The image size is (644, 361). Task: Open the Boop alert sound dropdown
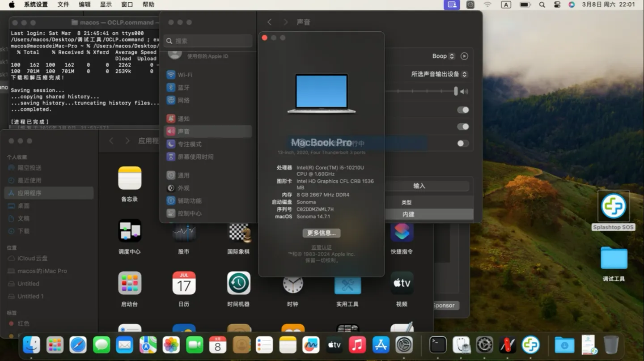pyautogui.click(x=451, y=56)
